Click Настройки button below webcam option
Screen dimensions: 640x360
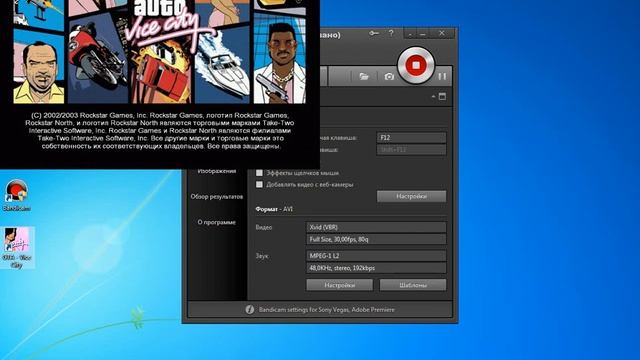(411, 196)
